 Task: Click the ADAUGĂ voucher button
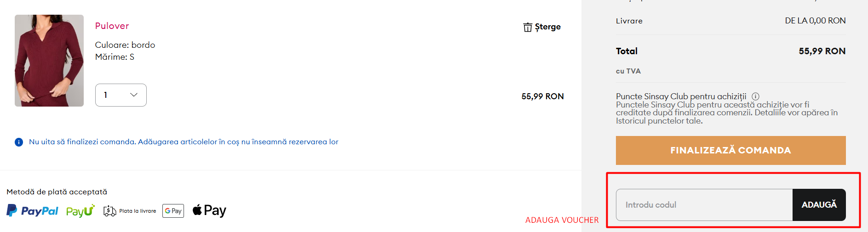(x=819, y=205)
